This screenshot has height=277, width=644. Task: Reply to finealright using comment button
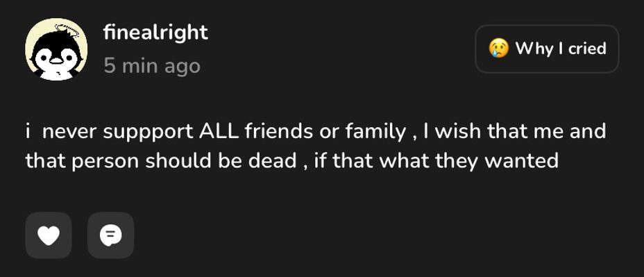coord(111,235)
